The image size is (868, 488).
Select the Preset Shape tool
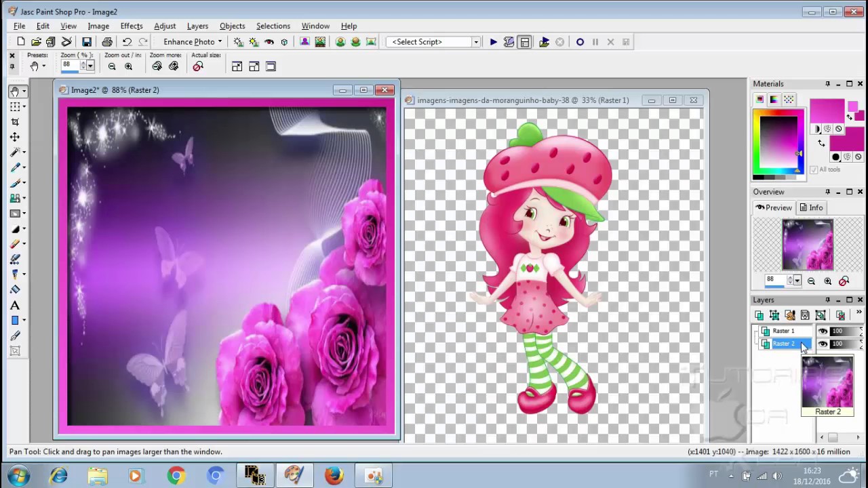pyautogui.click(x=14, y=320)
